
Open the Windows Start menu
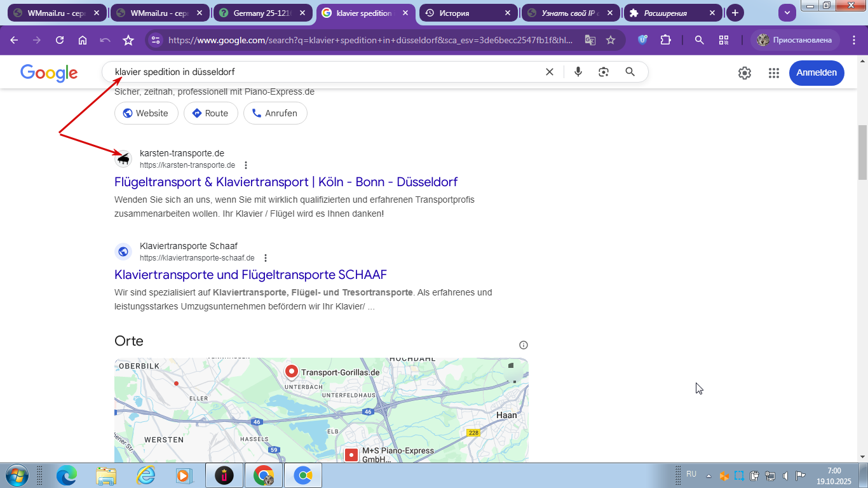click(16, 475)
